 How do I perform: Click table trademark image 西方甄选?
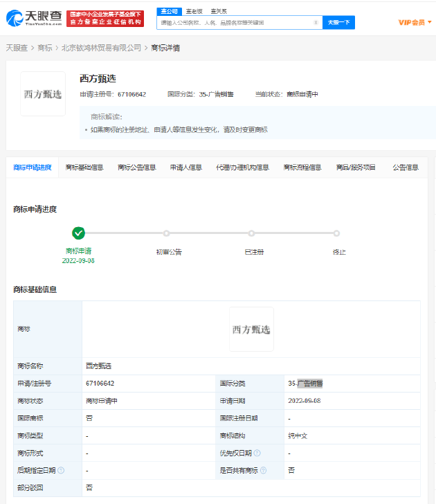(252, 329)
